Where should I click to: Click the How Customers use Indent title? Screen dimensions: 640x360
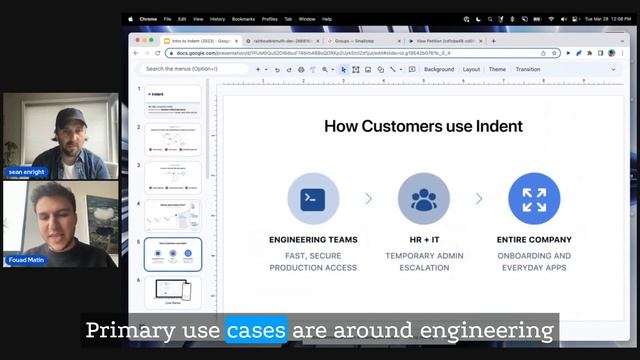tap(423, 126)
